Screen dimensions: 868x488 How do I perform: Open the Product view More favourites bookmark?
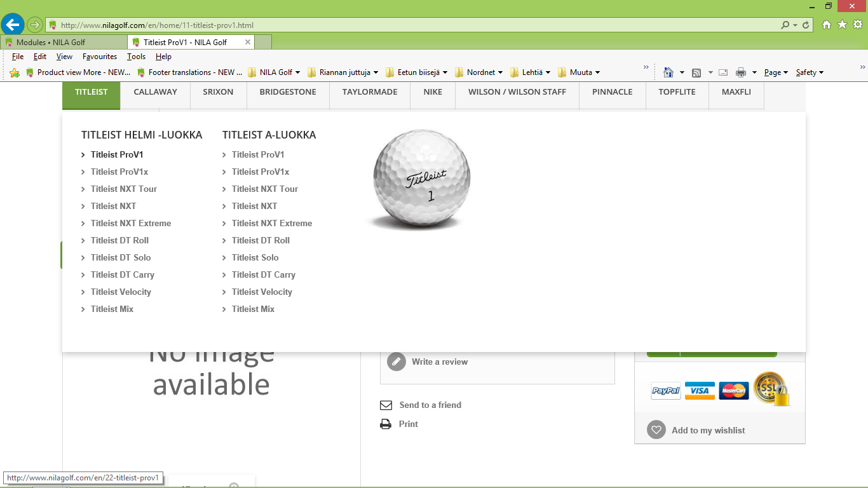[x=78, y=72]
